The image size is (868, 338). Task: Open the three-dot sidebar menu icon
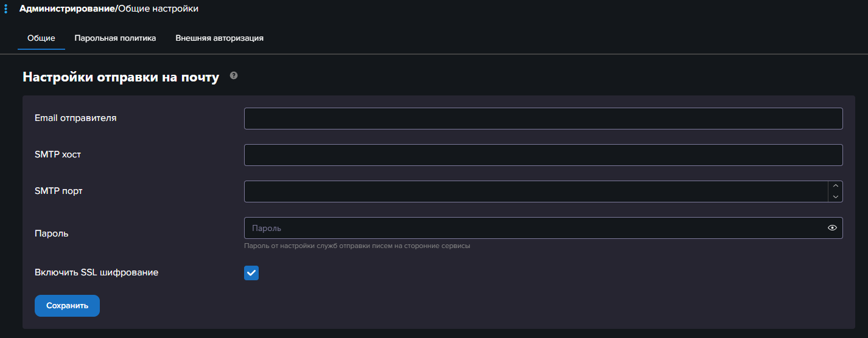[x=5, y=9]
